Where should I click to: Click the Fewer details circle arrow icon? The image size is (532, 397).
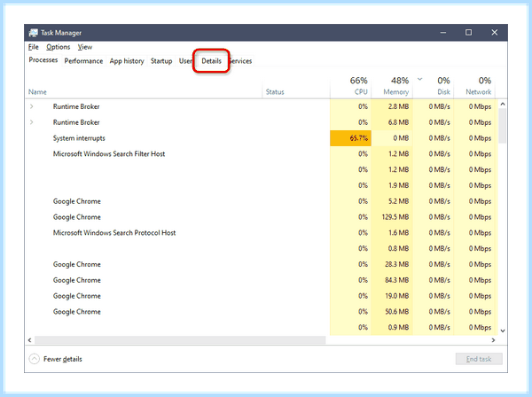pos(35,359)
